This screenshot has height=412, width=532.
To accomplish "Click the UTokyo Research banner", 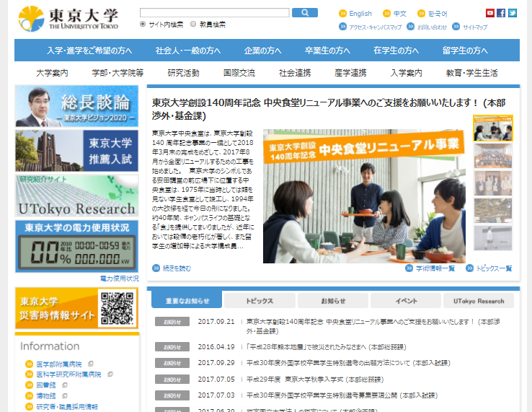I will 76,196.
